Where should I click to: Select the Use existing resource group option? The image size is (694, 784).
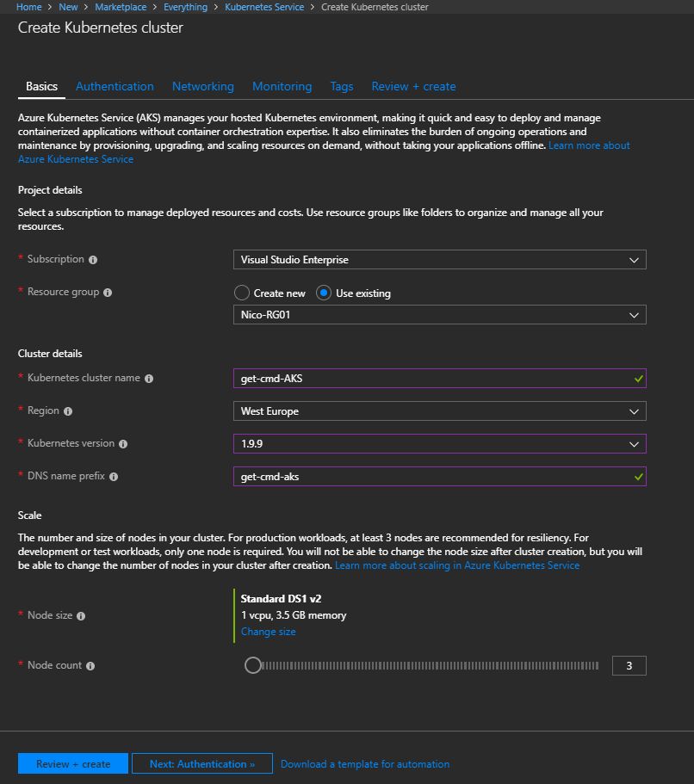click(324, 293)
